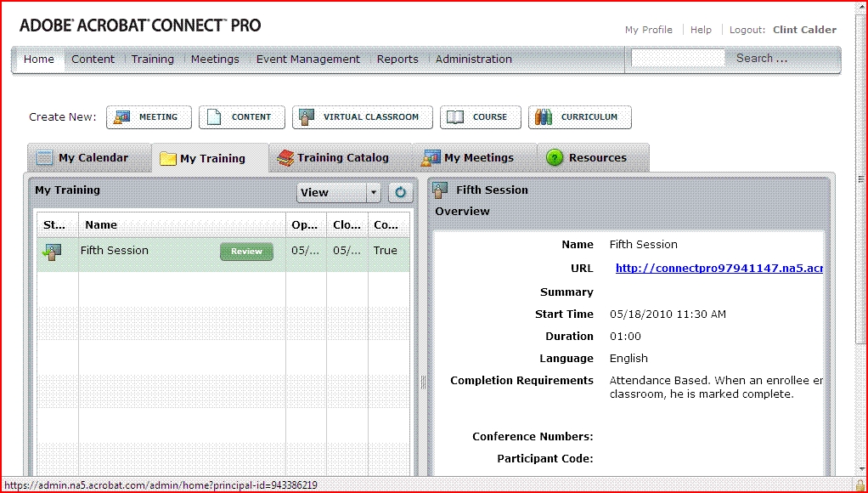Switch to the My Calendar tab

point(89,158)
